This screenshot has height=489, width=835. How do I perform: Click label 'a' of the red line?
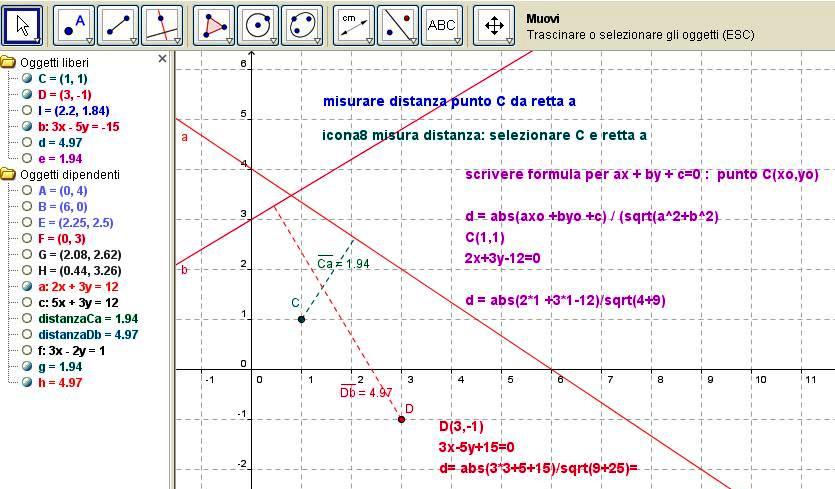(184, 137)
